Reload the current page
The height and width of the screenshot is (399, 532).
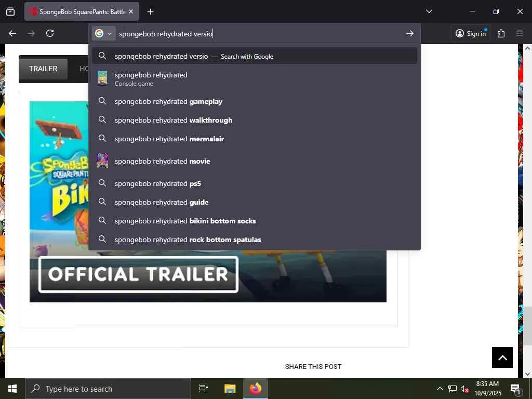(x=50, y=33)
